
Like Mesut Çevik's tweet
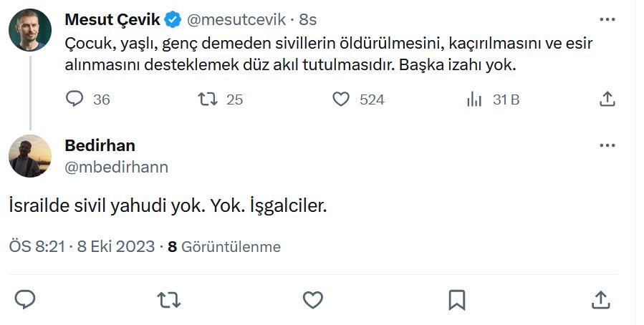click(x=342, y=100)
